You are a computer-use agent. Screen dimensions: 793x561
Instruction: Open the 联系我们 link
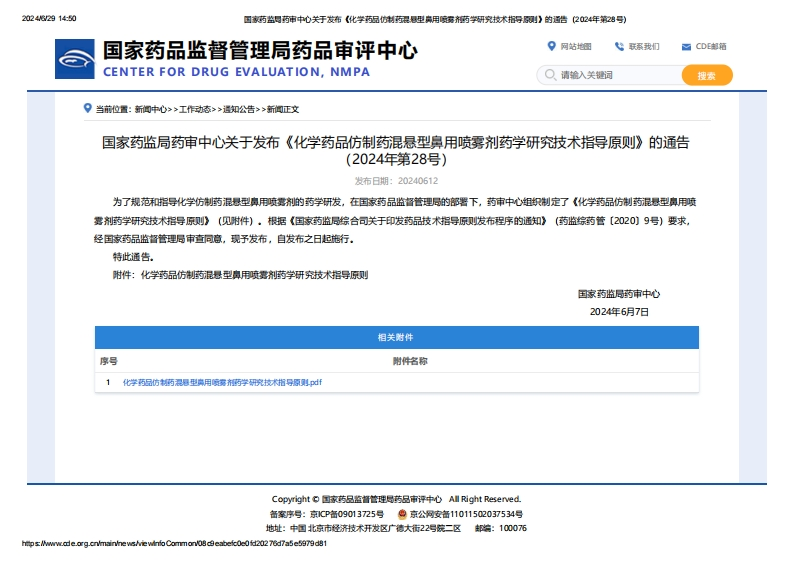(644, 47)
